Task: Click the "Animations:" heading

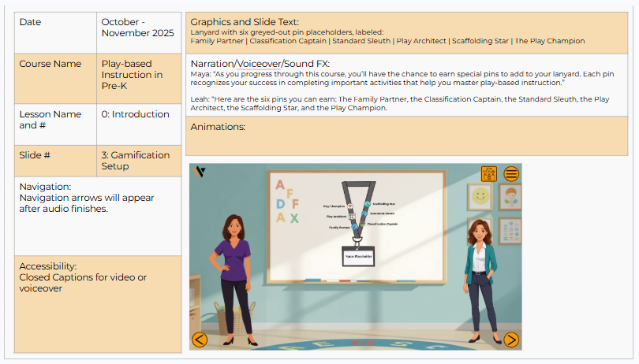Action: pyautogui.click(x=218, y=127)
